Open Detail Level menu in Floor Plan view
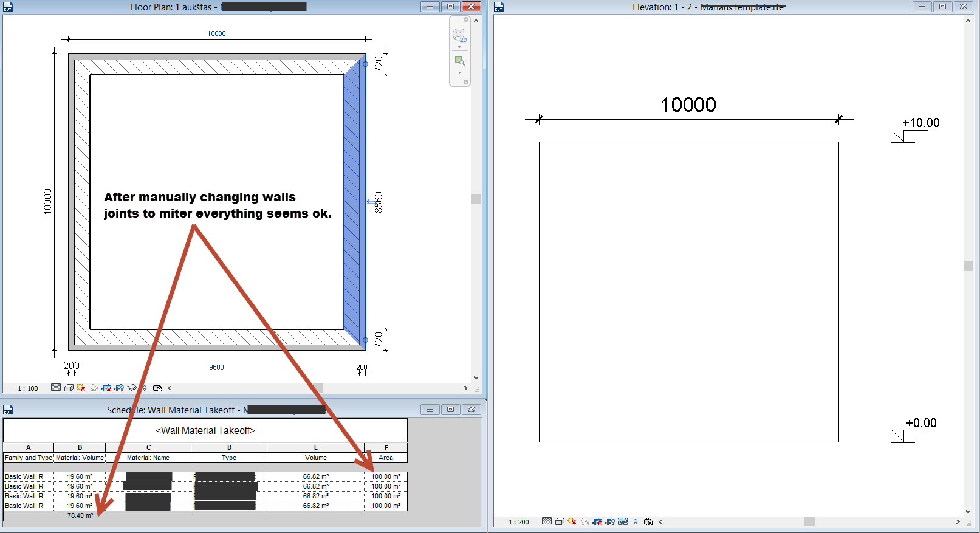The height and width of the screenshot is (533, 980). [56, 388]
